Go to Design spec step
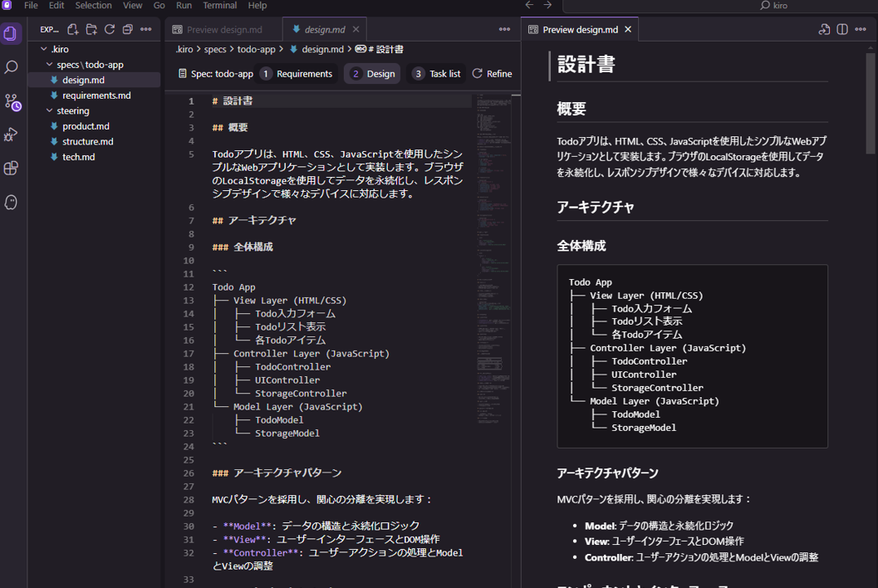 (372, 74)
